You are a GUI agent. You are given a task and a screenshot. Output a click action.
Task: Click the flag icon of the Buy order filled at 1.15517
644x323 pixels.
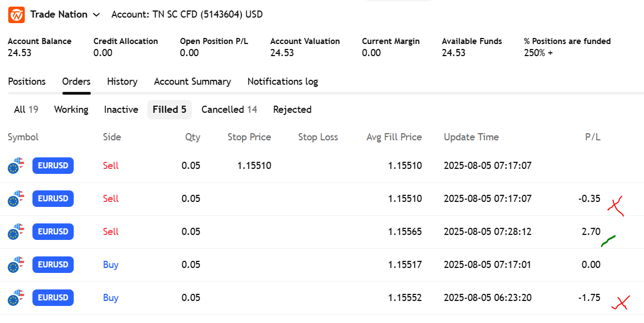point(16,265)
